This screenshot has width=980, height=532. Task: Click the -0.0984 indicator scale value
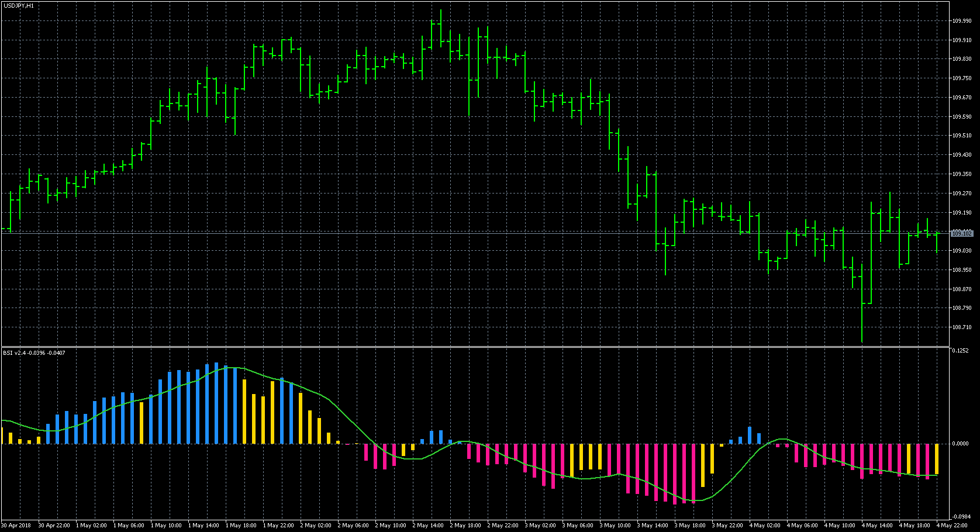pyautogui.click(x=961, y=517)
